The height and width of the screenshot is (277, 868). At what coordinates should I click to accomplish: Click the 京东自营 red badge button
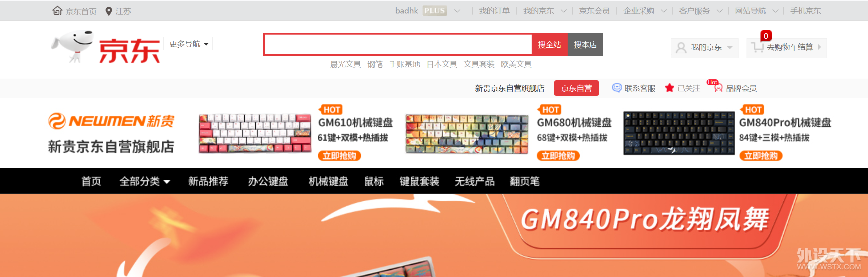(576, 88)
